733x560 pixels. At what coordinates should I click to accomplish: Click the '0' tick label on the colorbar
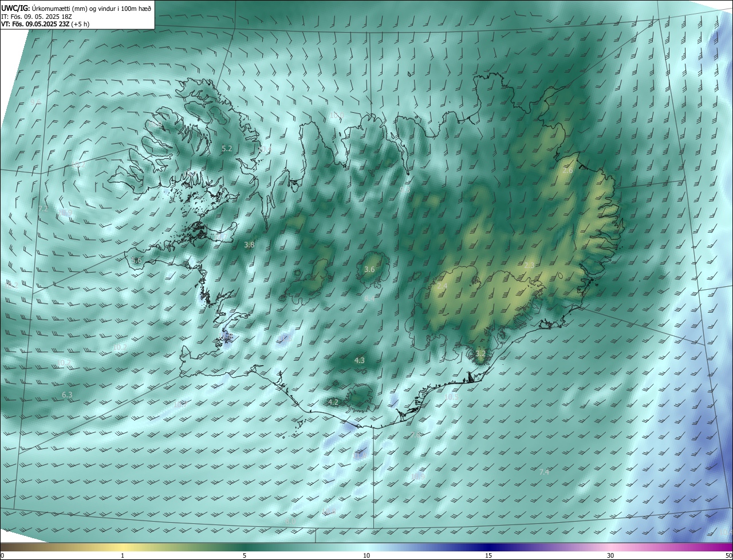pos(2,555)
